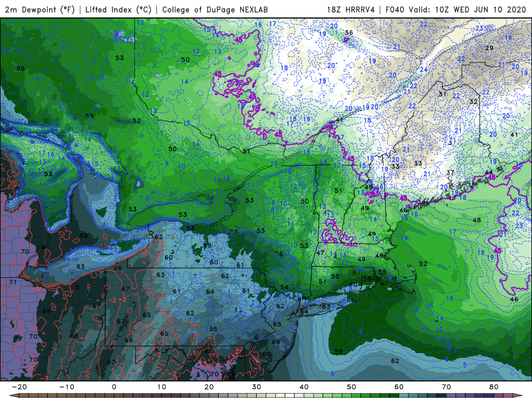
Task: Click the -10 label on the color scale
Action: [66, 387]
